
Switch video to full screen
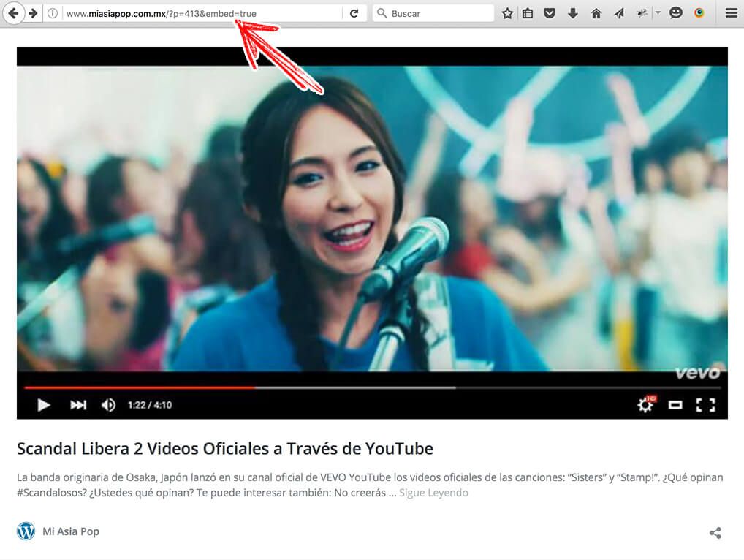[705, 405]
